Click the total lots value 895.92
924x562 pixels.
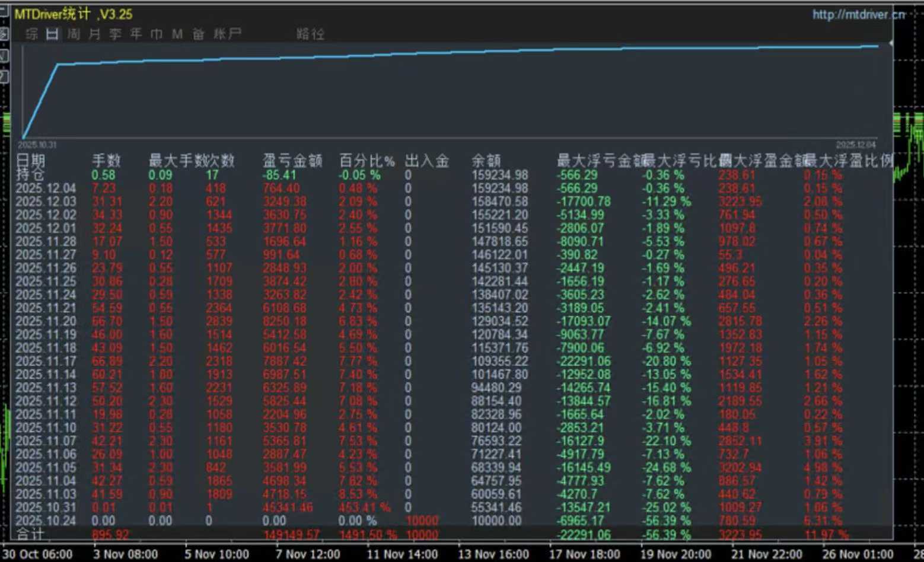[x=111, y=535]
